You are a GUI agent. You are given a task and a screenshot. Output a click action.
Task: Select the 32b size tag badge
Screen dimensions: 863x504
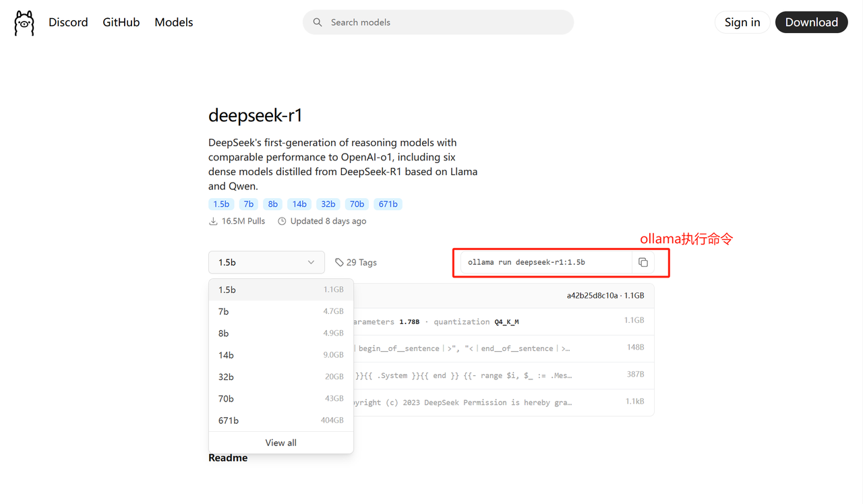[328, 204]
